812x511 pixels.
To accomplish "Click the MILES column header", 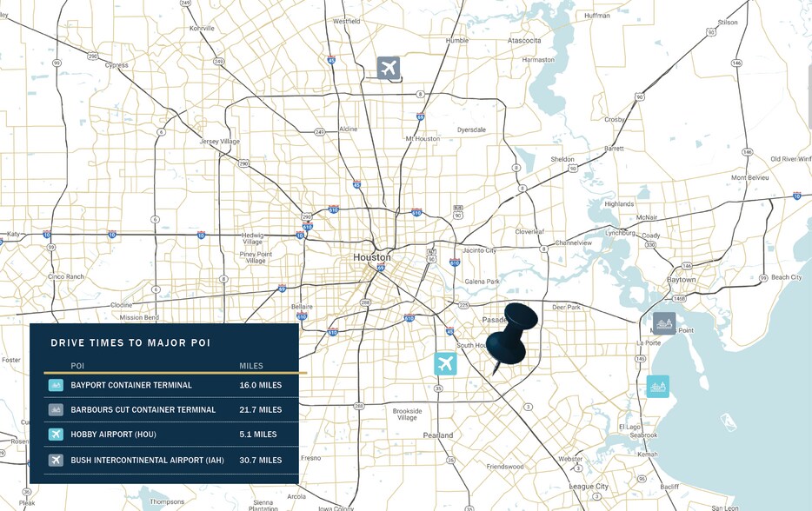I will coord(251,366).
